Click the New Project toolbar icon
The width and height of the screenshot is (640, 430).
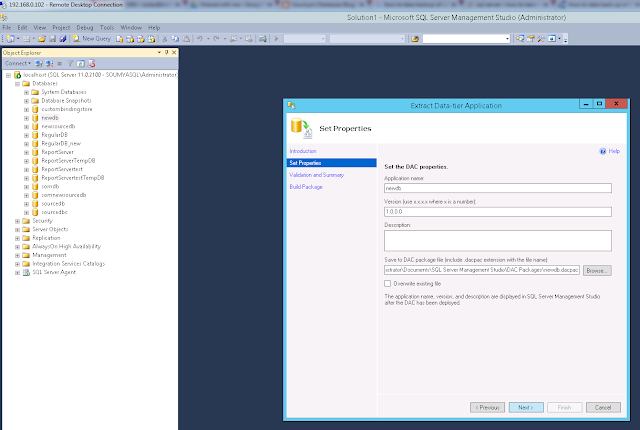(x=11, y=39)
